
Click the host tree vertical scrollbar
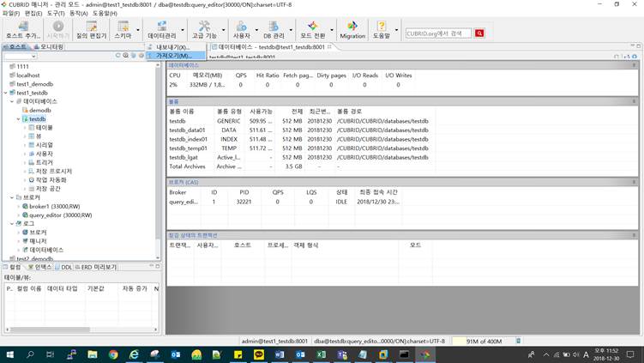[x=158, y=160]
